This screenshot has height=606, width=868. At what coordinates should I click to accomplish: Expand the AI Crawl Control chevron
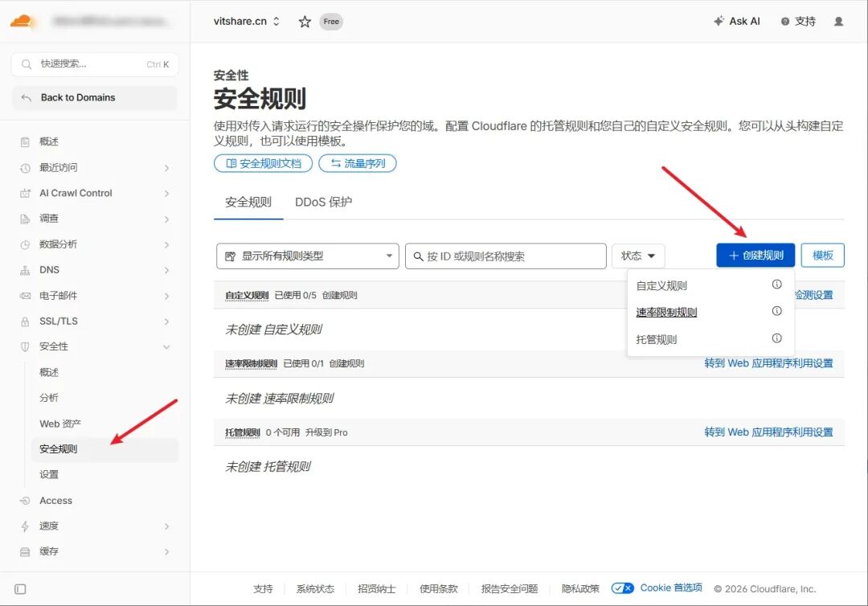click(x=166, y=193)
